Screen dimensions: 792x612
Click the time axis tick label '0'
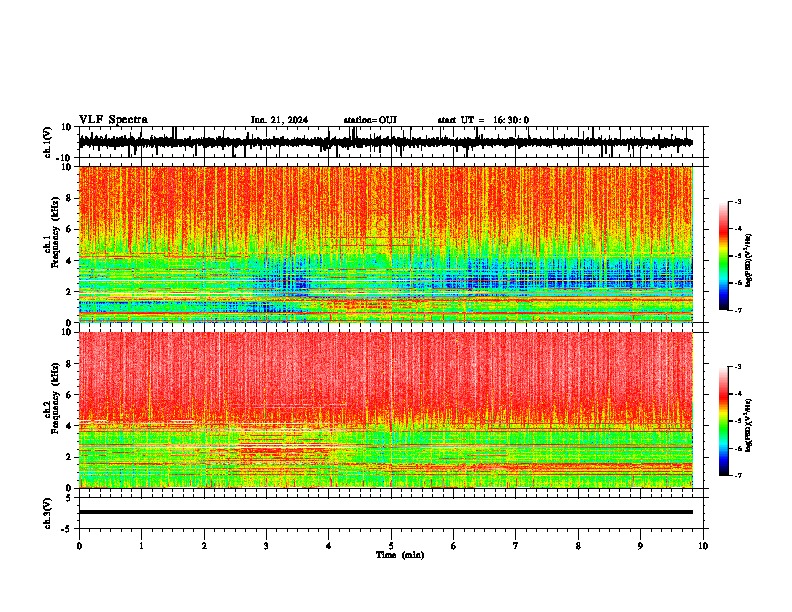(79, 546)
